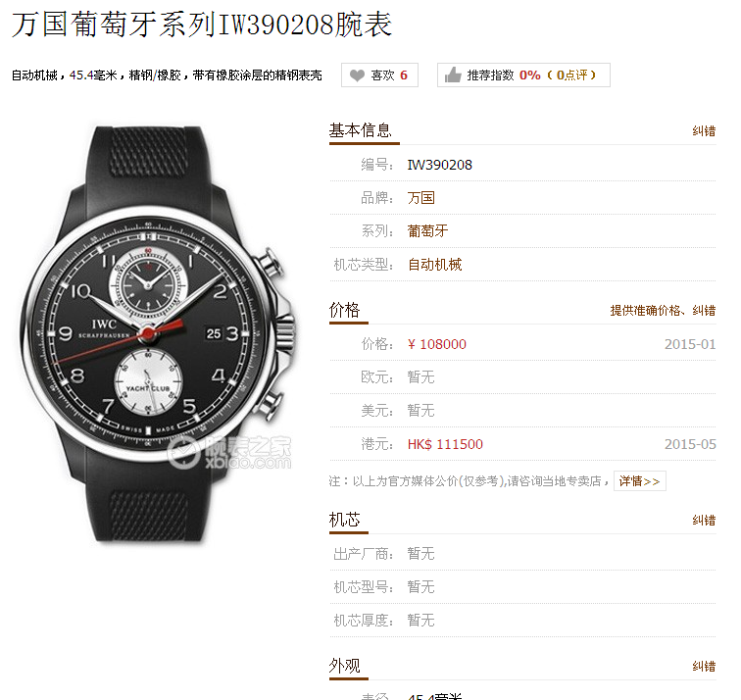Select the 基本信息 section heading

(360, 130)
